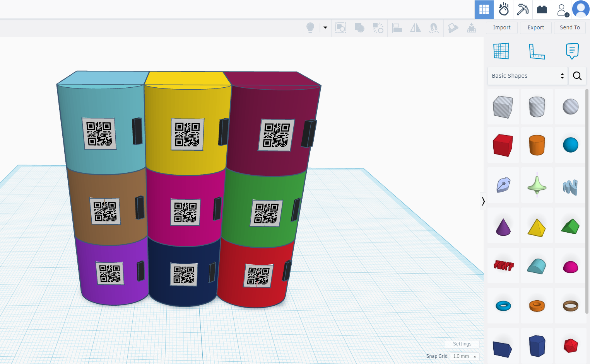Open the Snap Grid 1.0 mm dropdown
This screenshot has width=590, height=364.
pyautogui.click(x=465, y=356)
